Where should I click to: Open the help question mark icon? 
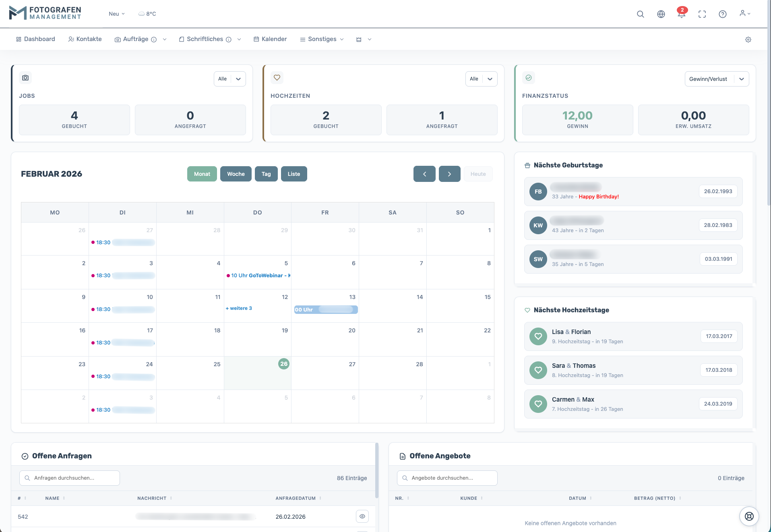click(x=722, y=14)
